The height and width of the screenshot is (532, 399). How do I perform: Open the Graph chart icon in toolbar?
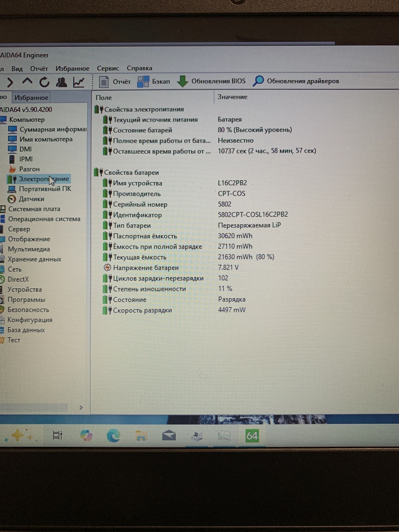click(79, 82)
